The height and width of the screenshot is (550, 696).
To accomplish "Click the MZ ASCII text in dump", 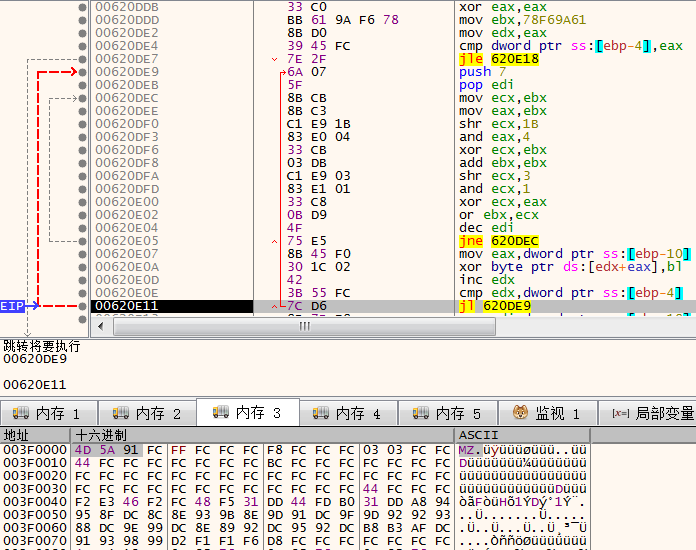I will coord(466,450).
